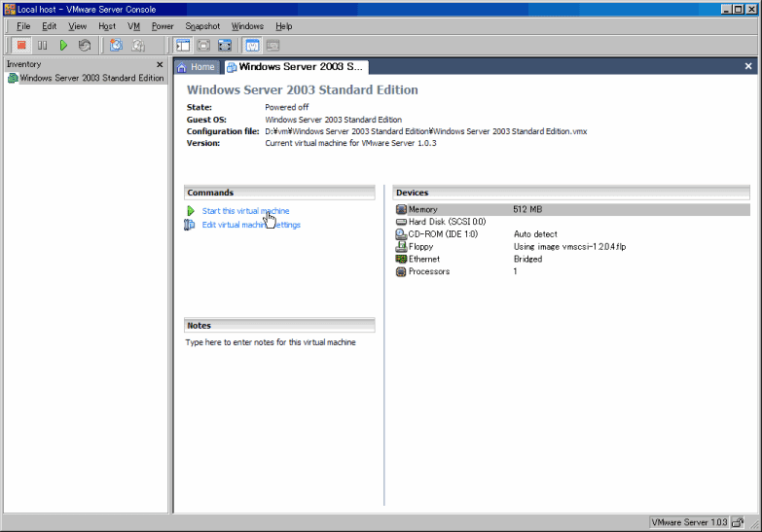Screen dimensions: 762x532
Task: Click the Console view toolbar icon
Action: click(x=273, y=45)
